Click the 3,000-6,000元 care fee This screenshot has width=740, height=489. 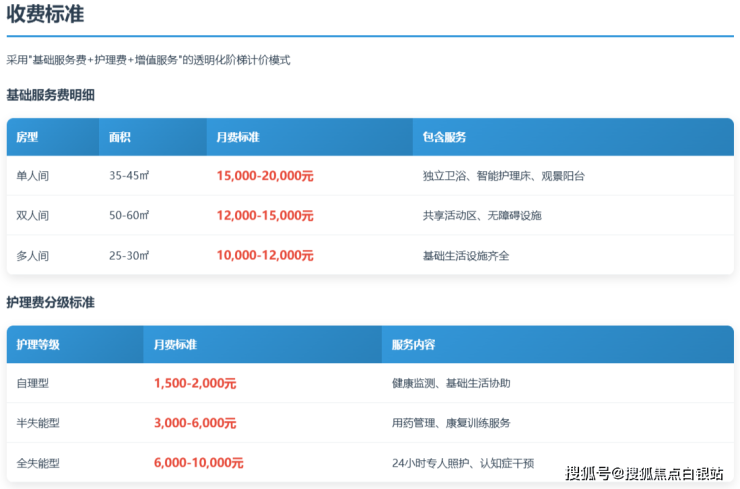195,423
